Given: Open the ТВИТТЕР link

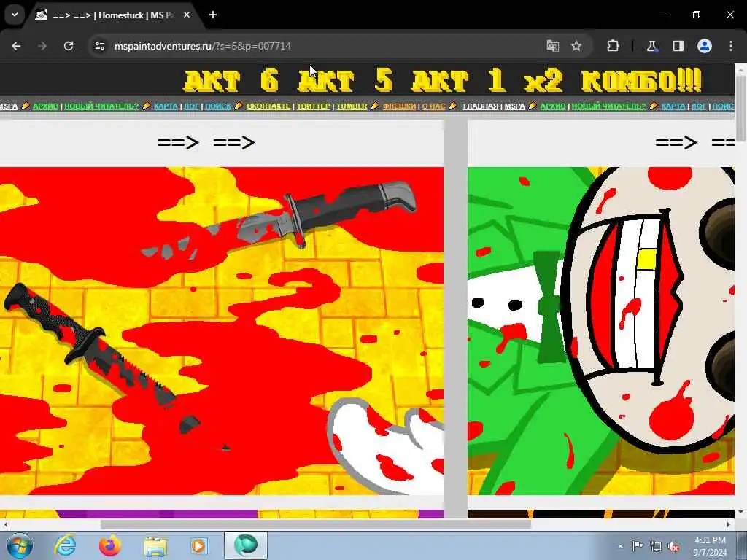Looking at the screenshot, I should 314,106.
